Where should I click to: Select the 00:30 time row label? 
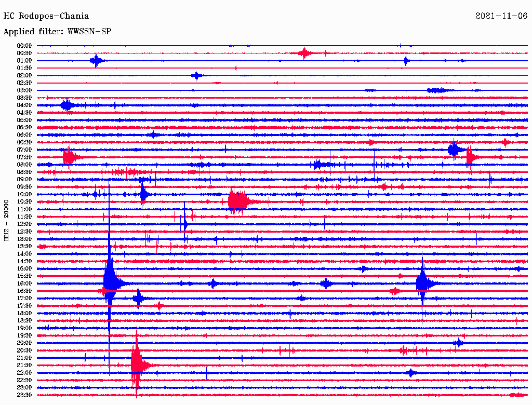(24, 53)
